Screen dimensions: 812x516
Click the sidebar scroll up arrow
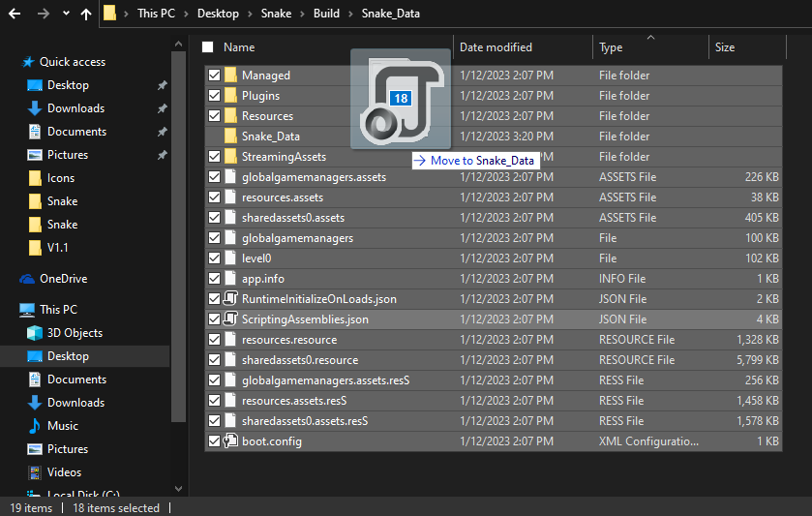pos(179,44)
